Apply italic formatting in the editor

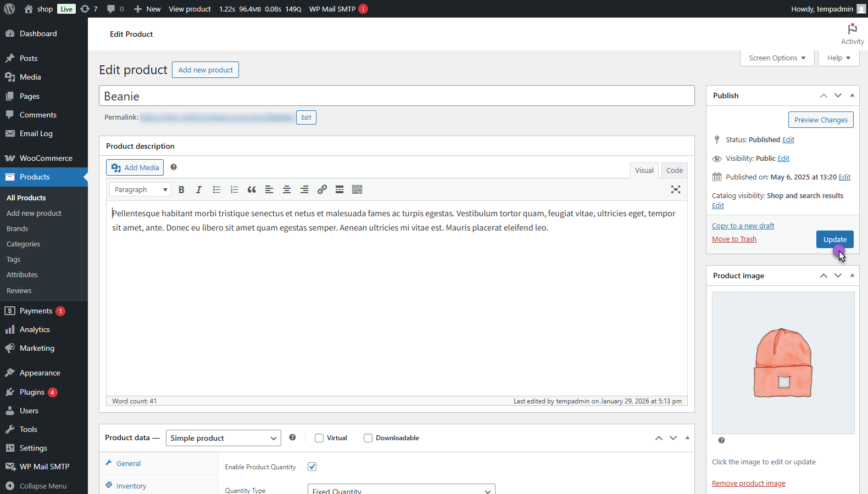[199, 189]
